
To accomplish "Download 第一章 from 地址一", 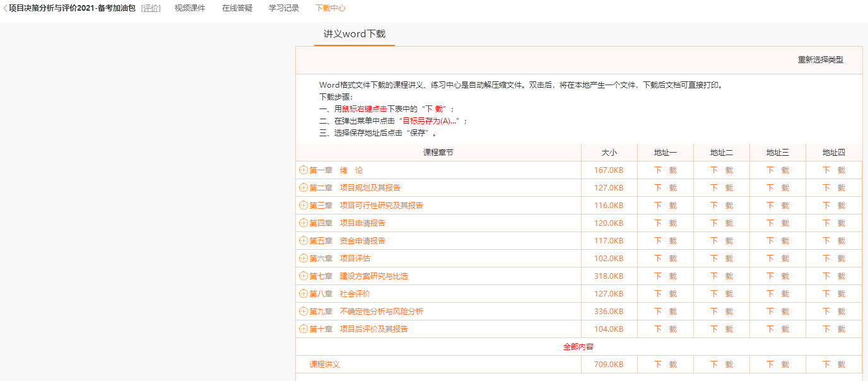I will 665,170.
